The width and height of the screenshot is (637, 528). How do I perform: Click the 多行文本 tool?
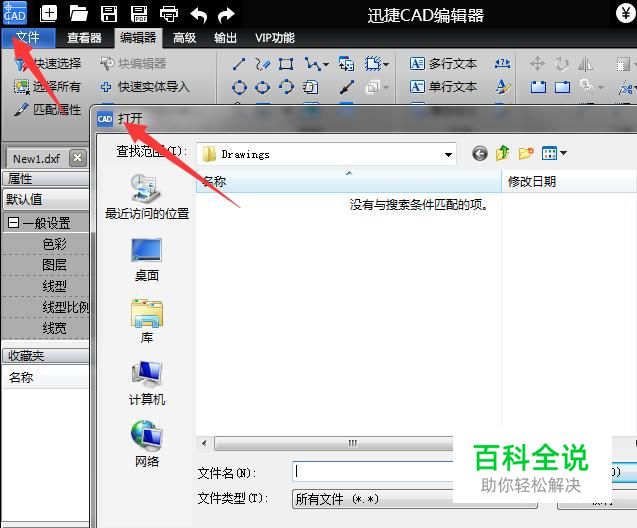(x=443, y=63)
